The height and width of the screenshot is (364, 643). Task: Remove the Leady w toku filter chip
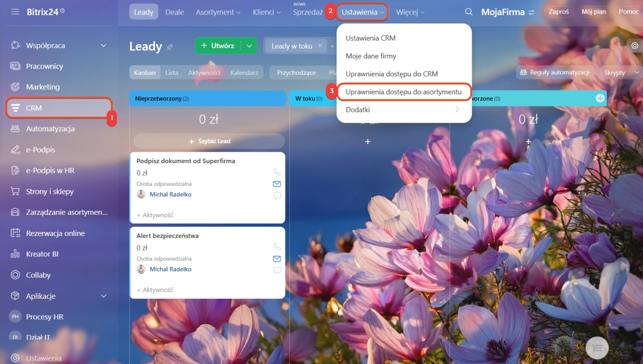click(320, 46)
